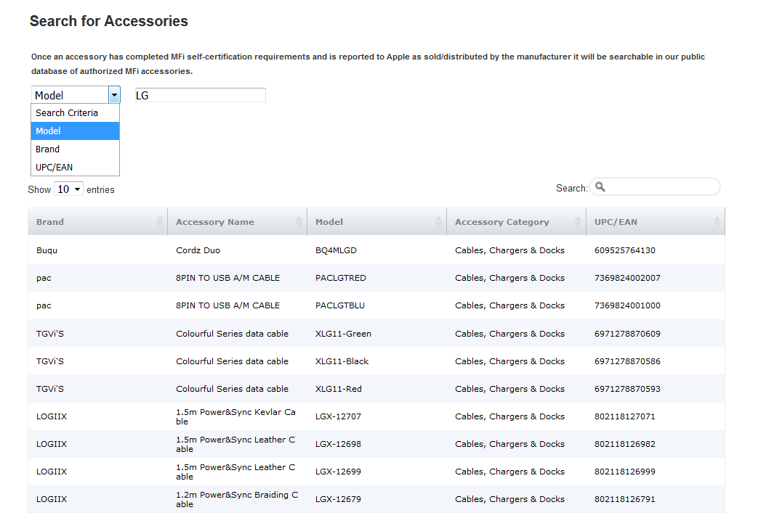Select Model option in dropdown list
Viewport: 758px width, 518px height.
pos(48,131)
